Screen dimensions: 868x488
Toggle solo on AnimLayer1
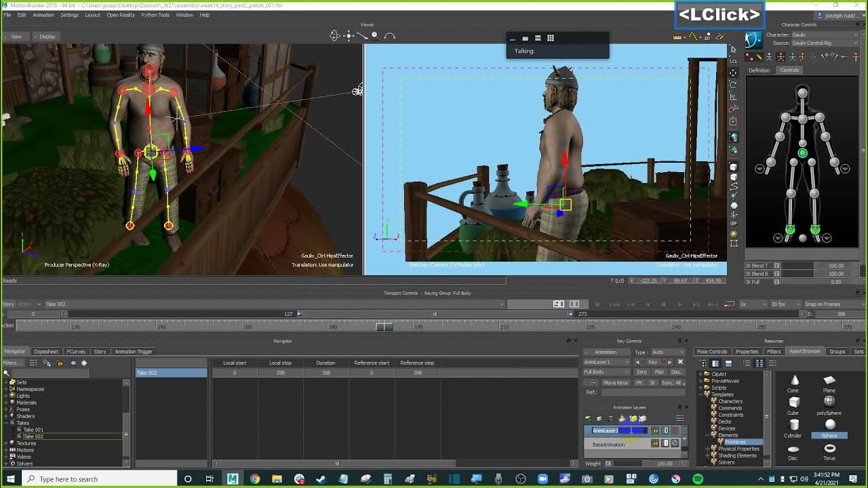pyautogui.click(x=666, y=430)
